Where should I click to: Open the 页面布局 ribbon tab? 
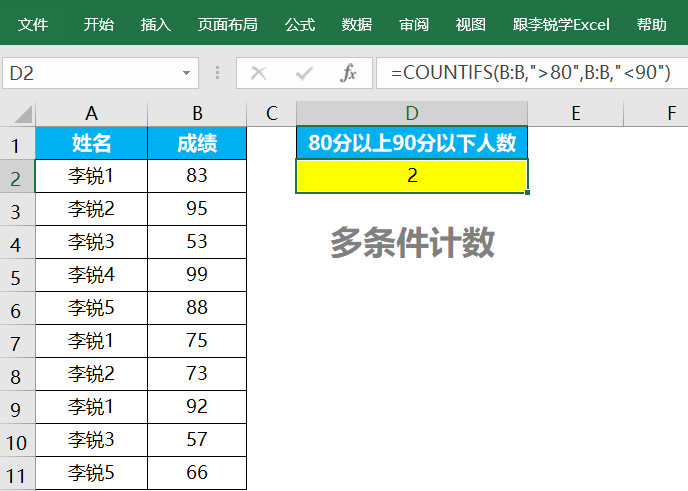tap(227, 24)
